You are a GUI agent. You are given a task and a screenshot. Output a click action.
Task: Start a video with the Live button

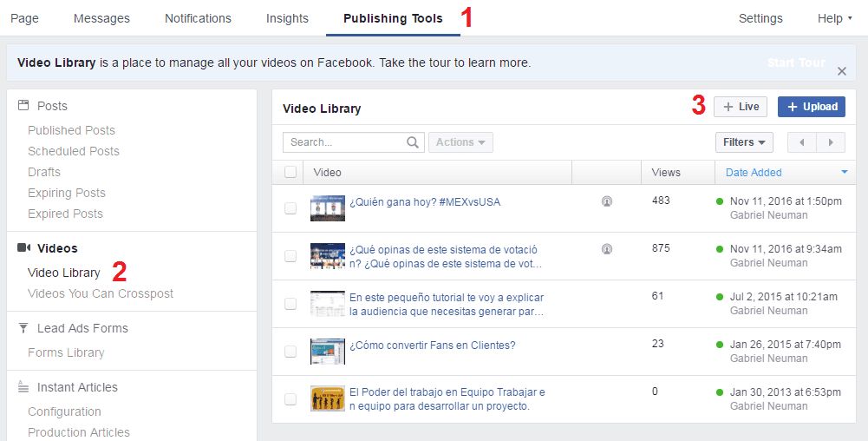[x=741, y=107]
